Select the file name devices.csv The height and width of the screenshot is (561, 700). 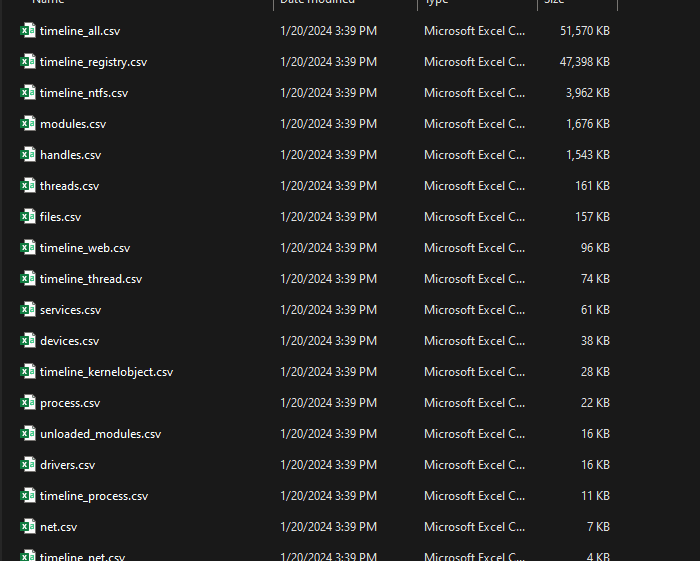point(70,341)
